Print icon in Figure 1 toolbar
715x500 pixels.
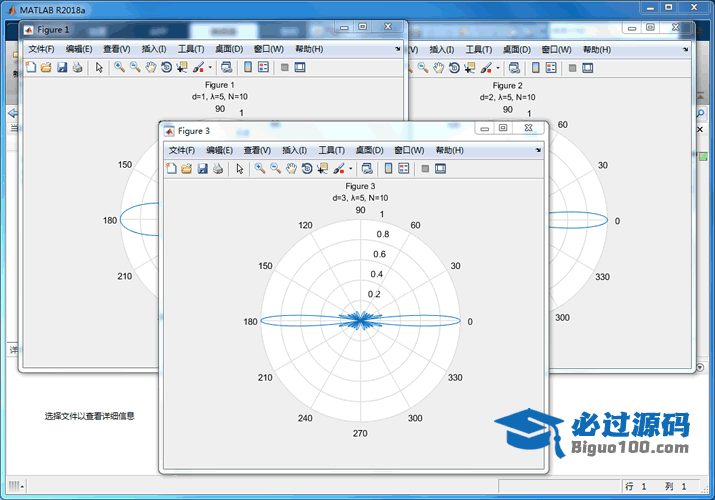[78, 67]
